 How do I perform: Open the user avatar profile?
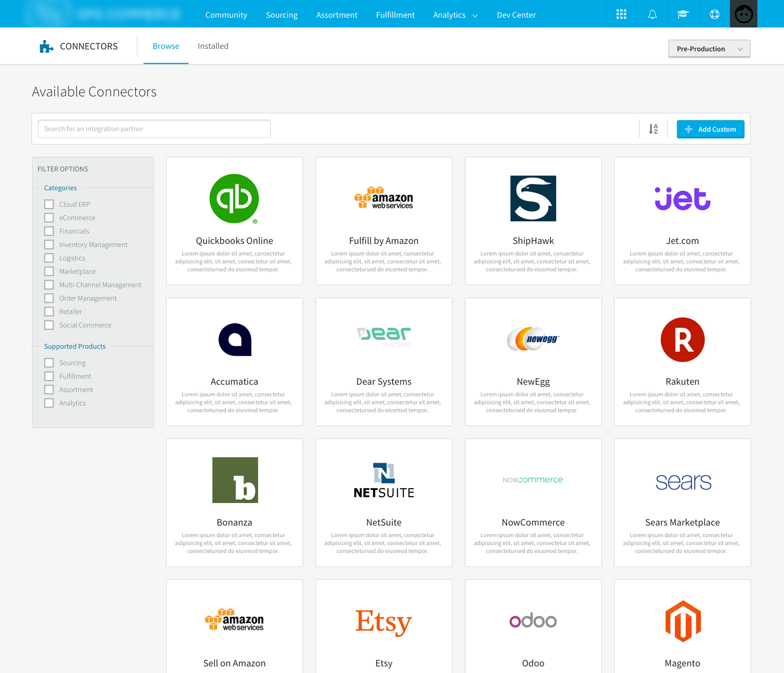click(x=743, y=14)
